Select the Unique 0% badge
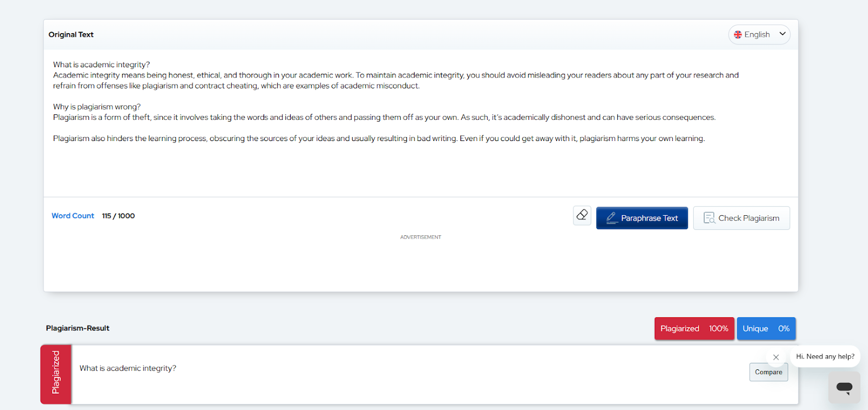 pos(765,329)
